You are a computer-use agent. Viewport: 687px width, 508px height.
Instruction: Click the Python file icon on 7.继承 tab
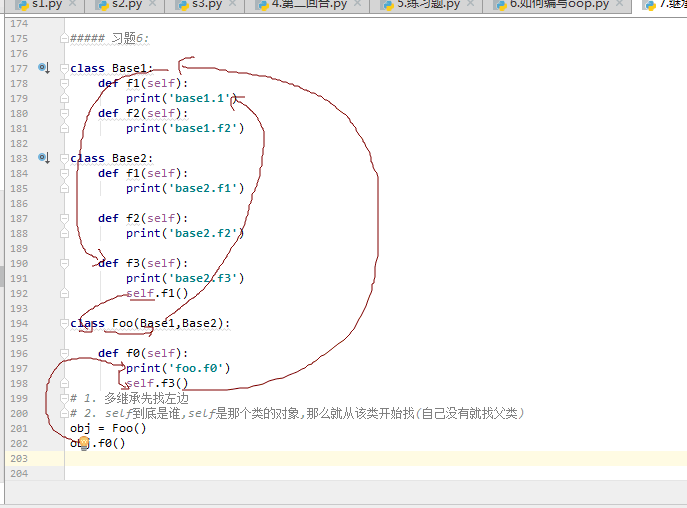click(x=649, y=5)
